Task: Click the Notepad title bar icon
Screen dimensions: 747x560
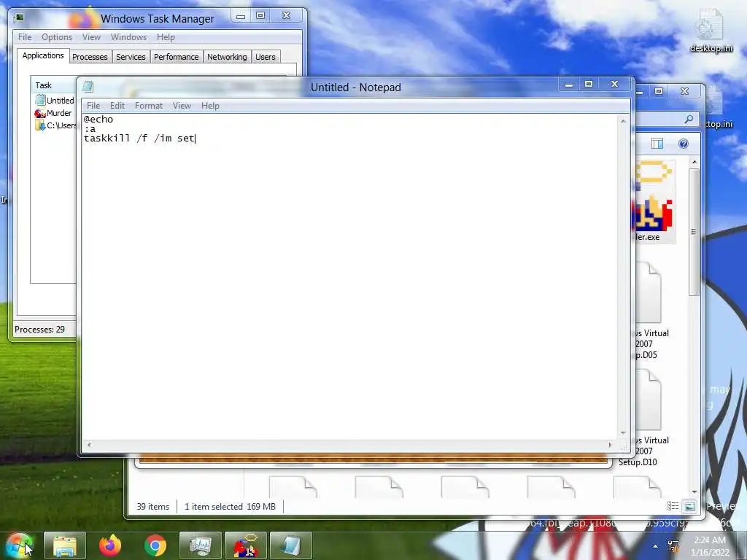Action: [88, 87]
